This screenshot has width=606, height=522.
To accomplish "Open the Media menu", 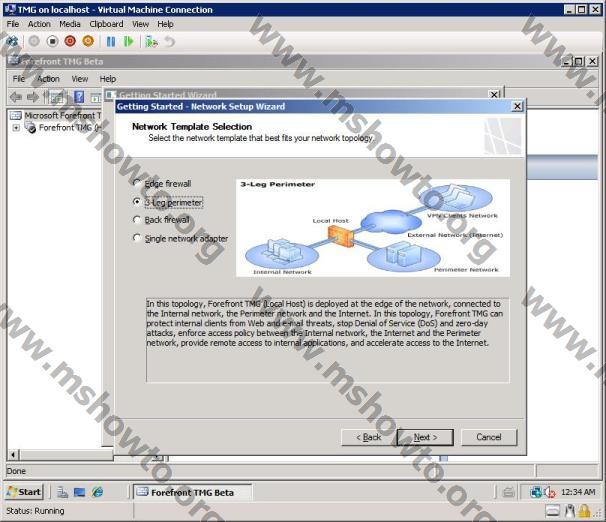I will click(70, 24).
